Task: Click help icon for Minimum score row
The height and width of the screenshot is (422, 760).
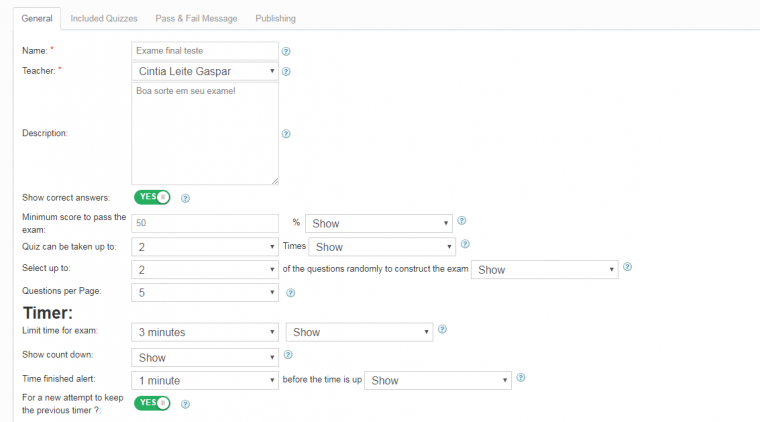Action: tap(462, 221)
